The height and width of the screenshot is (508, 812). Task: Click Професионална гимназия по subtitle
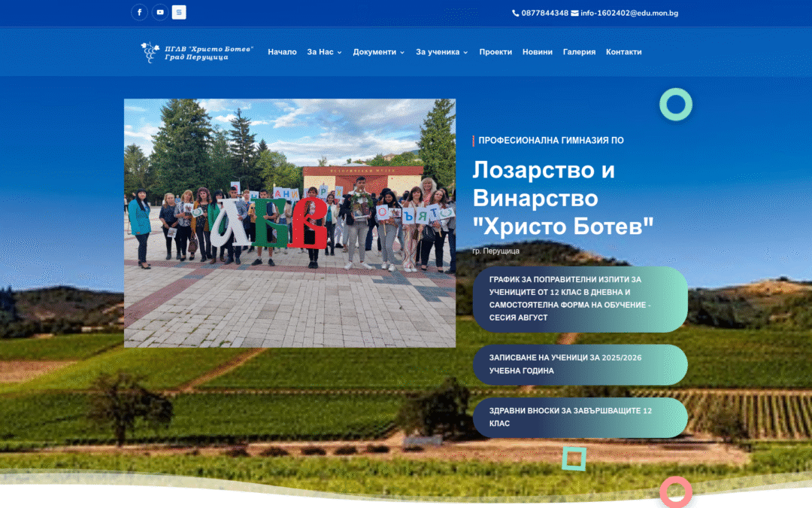(551, 141)
